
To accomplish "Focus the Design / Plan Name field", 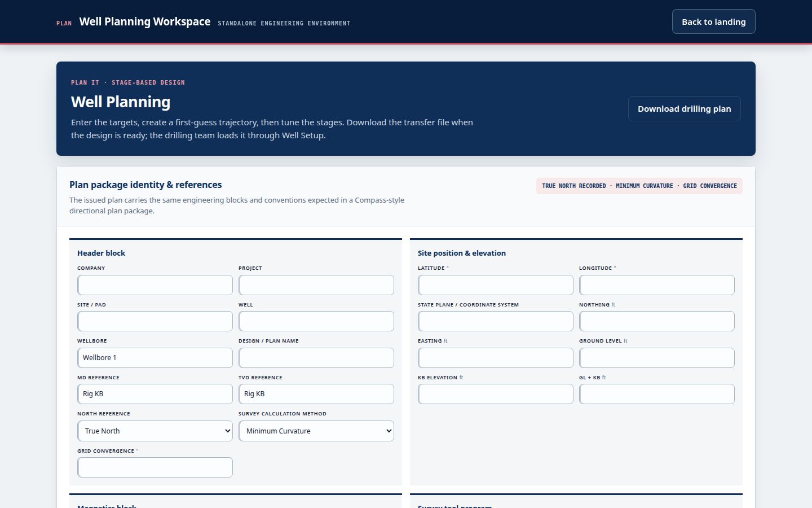I will (x=316, y=358).
